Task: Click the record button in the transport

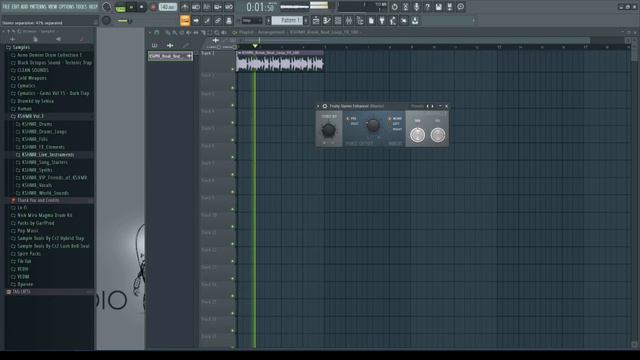Action: (153, 7)
